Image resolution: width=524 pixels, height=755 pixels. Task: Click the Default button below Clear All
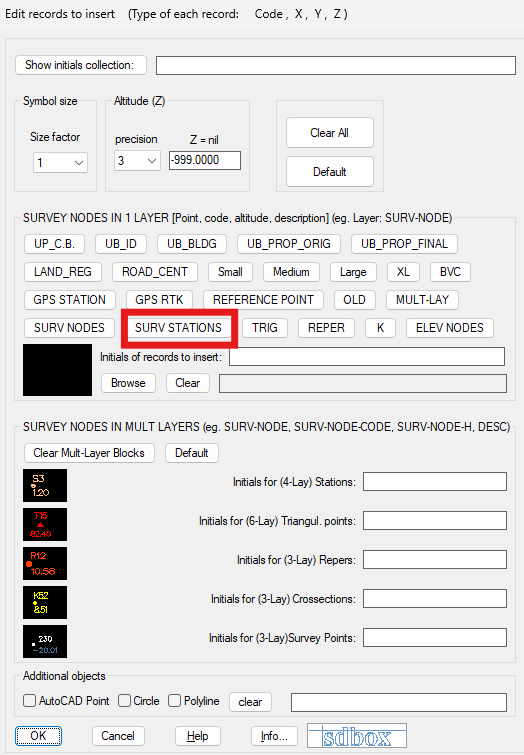click(329, 172)
